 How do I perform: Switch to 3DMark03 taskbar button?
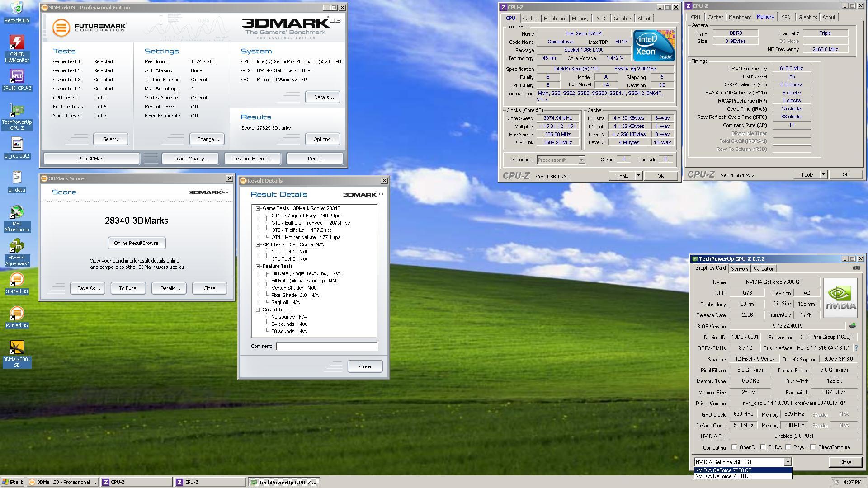click(x=62, y=482)
